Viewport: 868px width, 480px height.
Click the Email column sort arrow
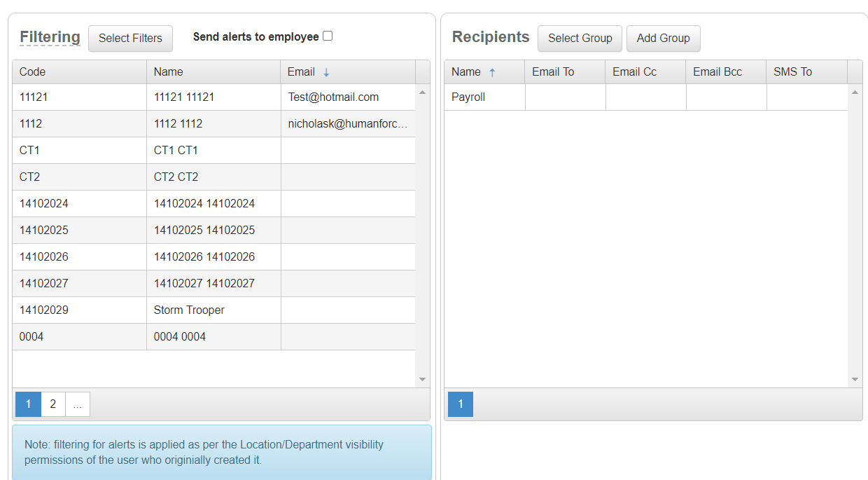coord(326,72)
